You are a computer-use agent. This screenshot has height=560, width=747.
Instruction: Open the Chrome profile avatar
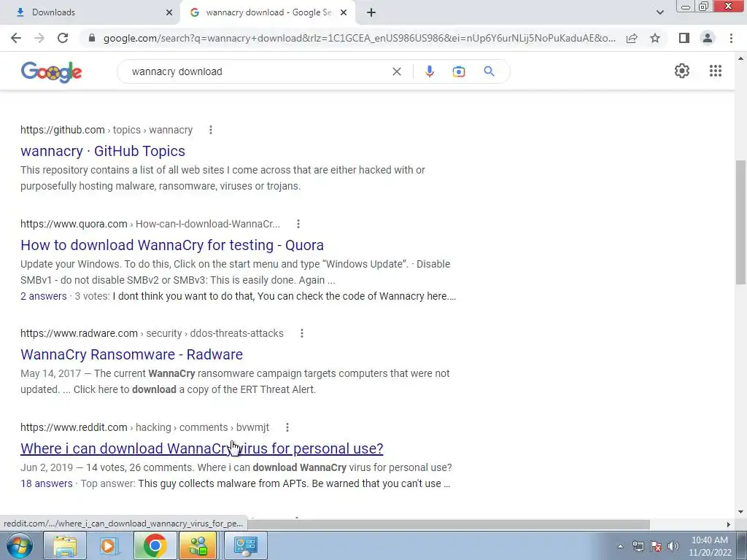pyautogui.click(x=708, y=38)
